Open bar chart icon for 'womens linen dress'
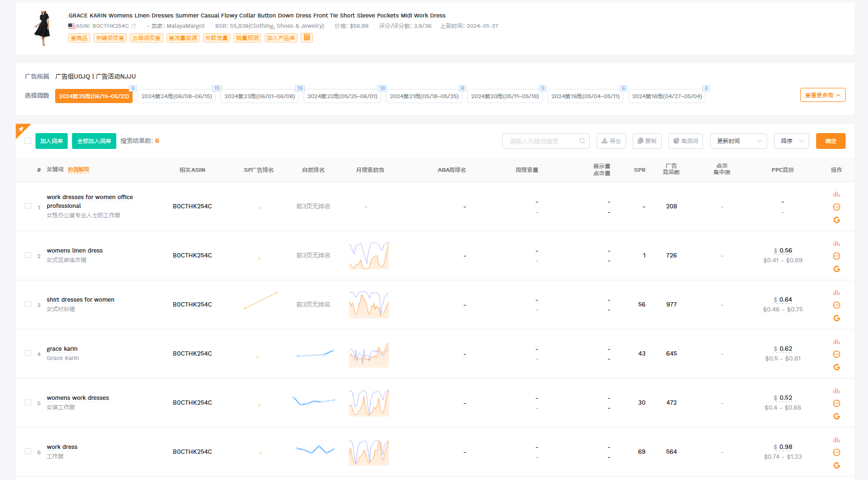Viewport: 868px width, 480px height. pos(836,244)
